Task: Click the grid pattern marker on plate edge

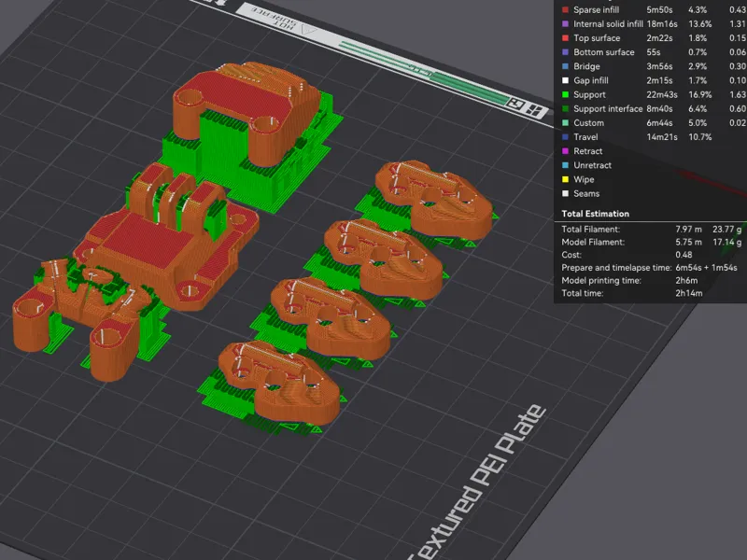Action: pyautogui.click(x=535, y=110)
